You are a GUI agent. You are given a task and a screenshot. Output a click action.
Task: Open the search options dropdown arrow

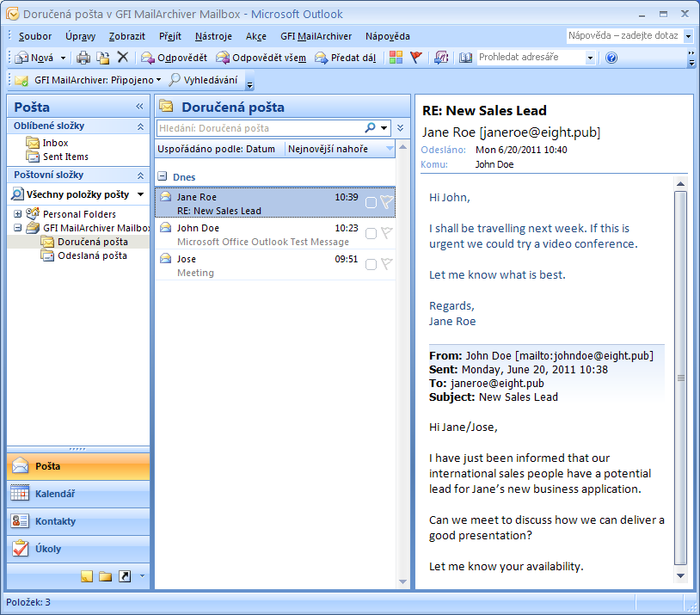[x=384, y=128]
